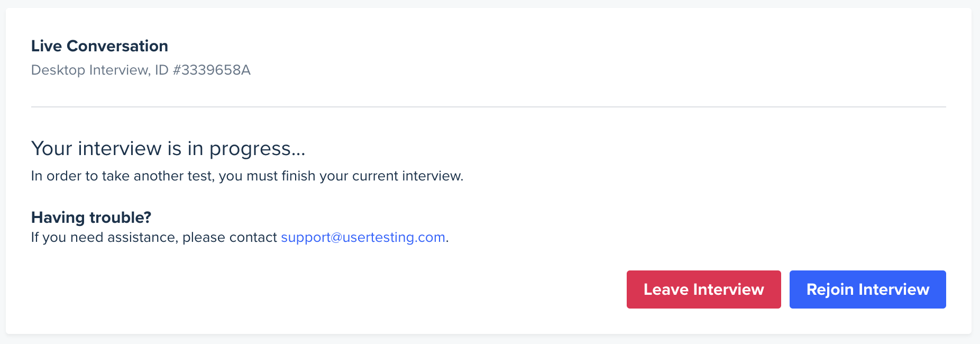
Task: Click the words 'Desktop Interview' in the subtitle
Action: click(90, 70)
